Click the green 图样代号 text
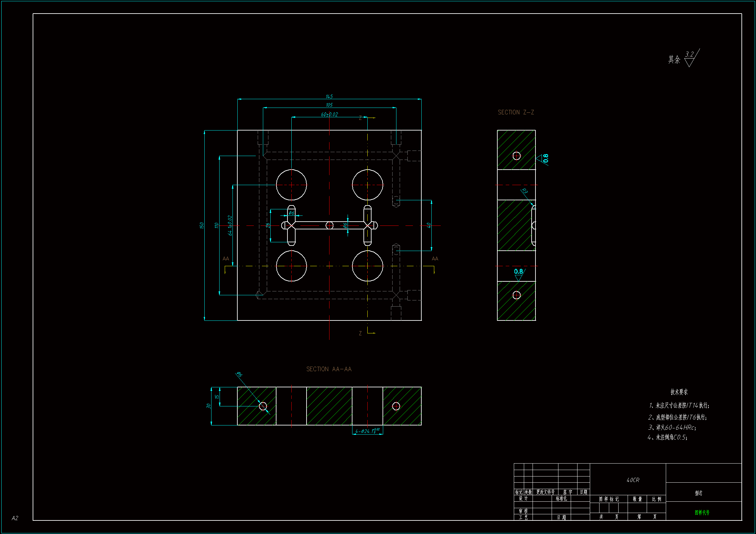The image size is (756, 534). 702,513
